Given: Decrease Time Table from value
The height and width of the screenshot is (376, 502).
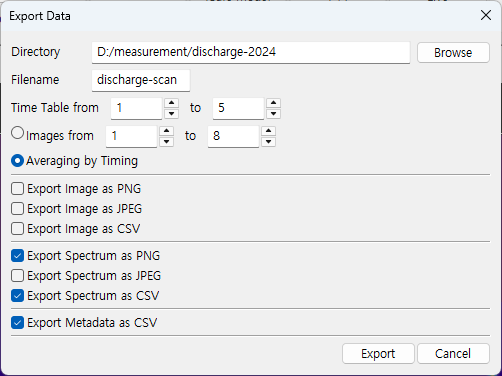Looking at the screenshot, I should [x=171, y=114].
